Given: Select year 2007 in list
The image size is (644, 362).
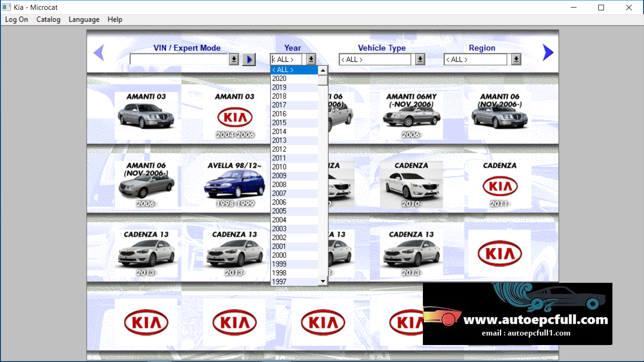Looking at the screenshot, I should [294, 193].
